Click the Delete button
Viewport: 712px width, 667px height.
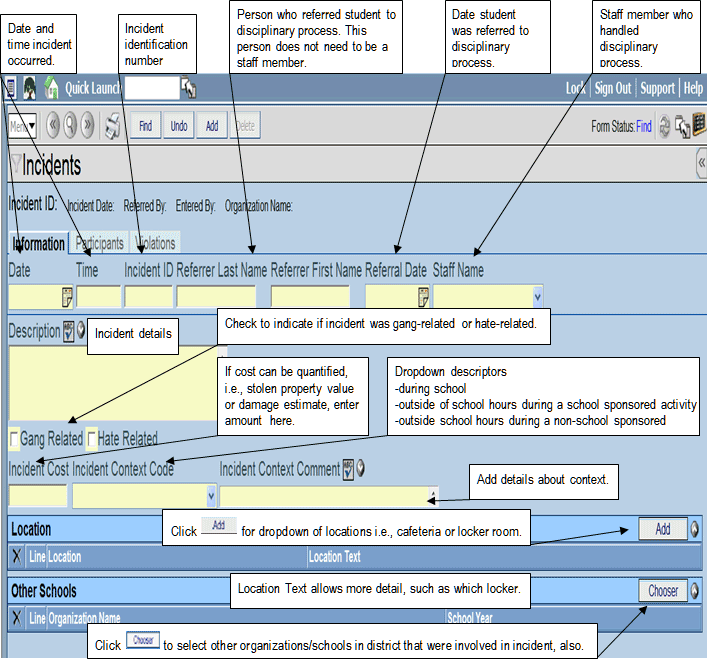(245, 125)
